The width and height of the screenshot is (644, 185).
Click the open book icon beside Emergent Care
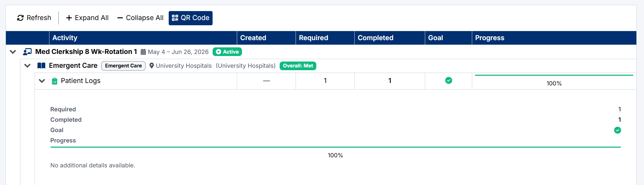click(41, 66)
